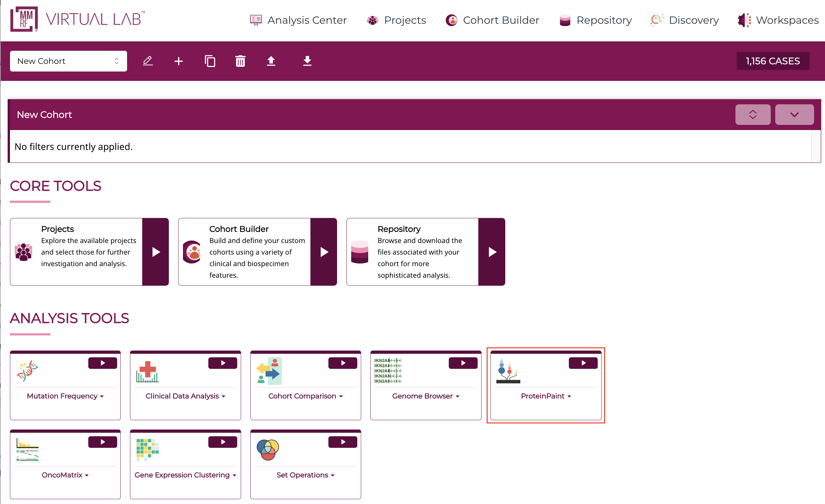This screenshot has height=504, width=825.
Task: Click the ANALYSIS TOOLS heading
Action: pyautogui.click(x=69, y=318)
